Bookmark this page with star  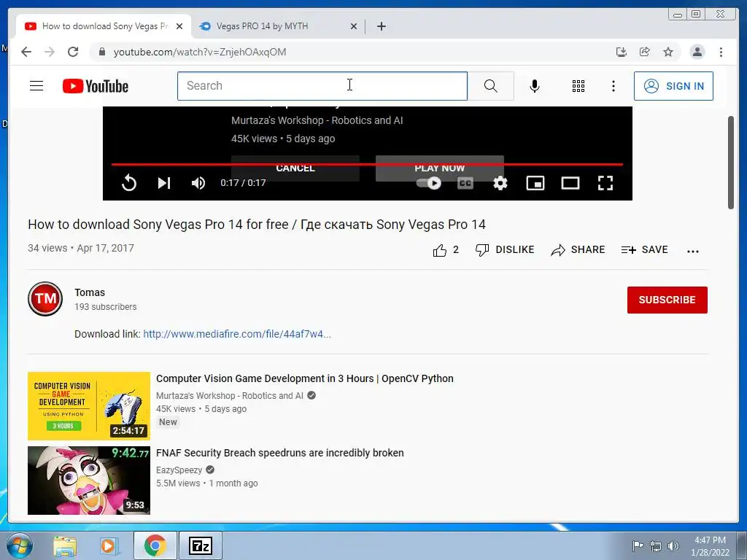tap(668, 52)
